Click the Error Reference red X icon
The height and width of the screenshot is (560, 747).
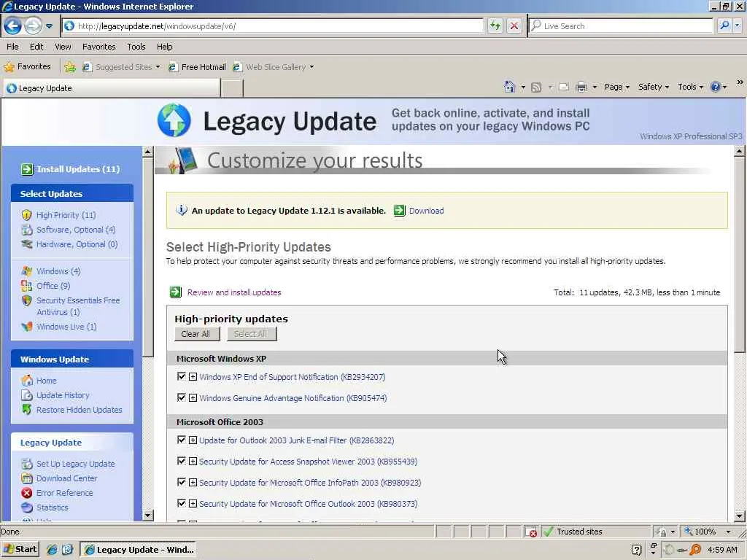[27, 493]
